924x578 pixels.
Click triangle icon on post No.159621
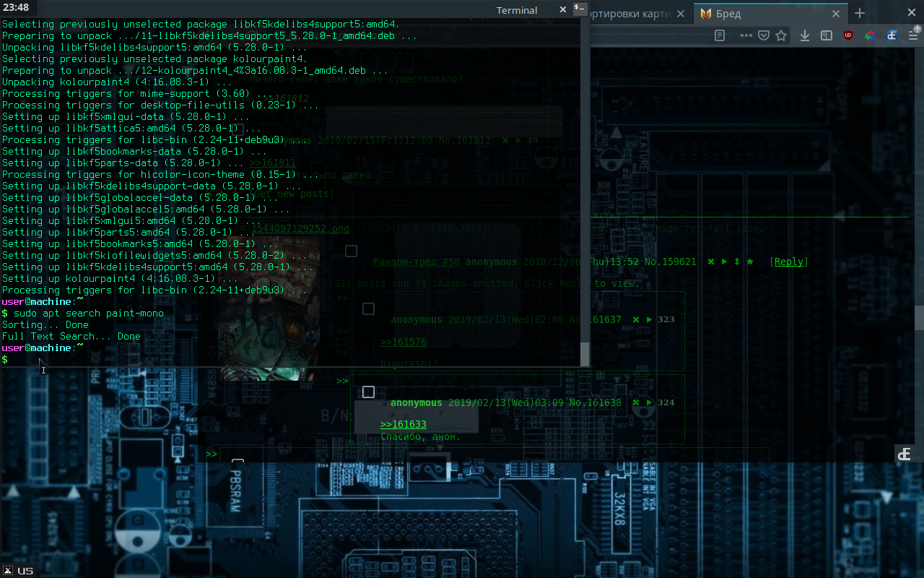click(724, 262)
